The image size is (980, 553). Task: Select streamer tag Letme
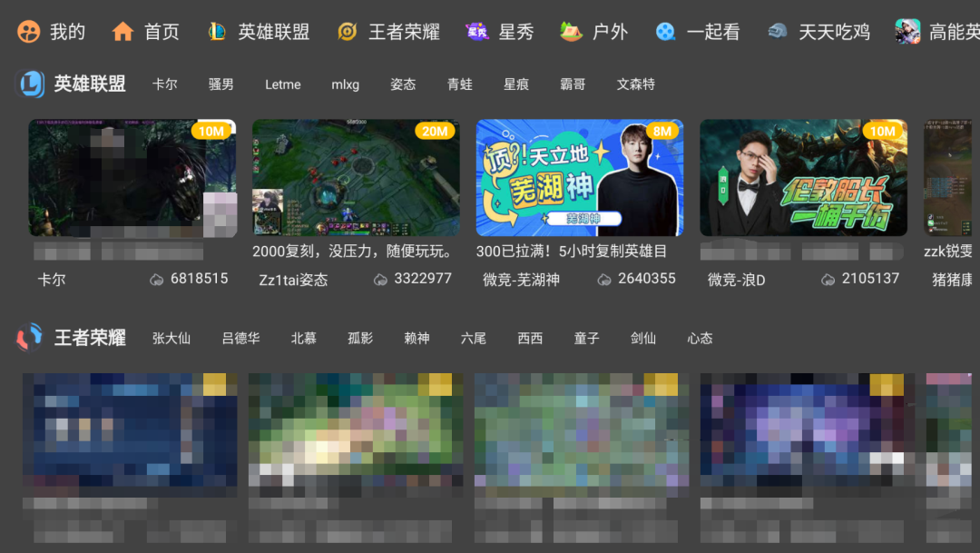282,84
